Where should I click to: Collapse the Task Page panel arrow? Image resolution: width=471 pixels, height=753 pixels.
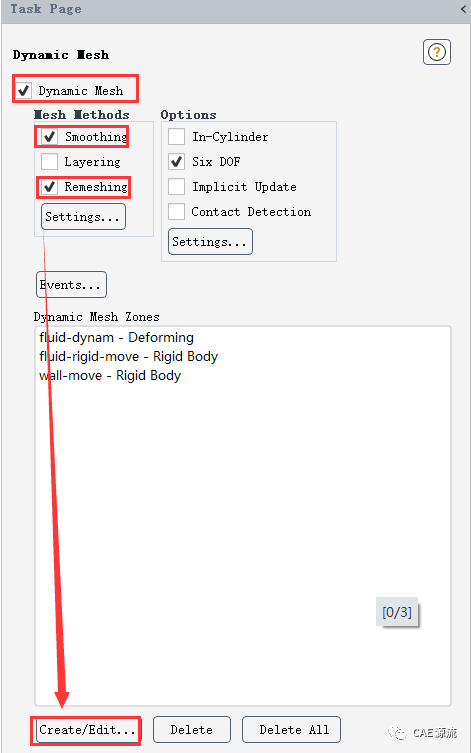[x=463, y=9]
